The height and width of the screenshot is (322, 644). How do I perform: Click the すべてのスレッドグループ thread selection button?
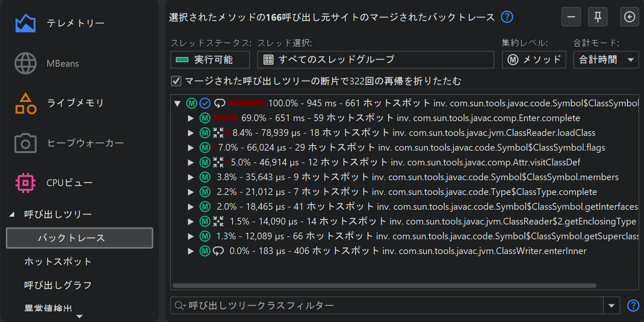click(375, 60)
